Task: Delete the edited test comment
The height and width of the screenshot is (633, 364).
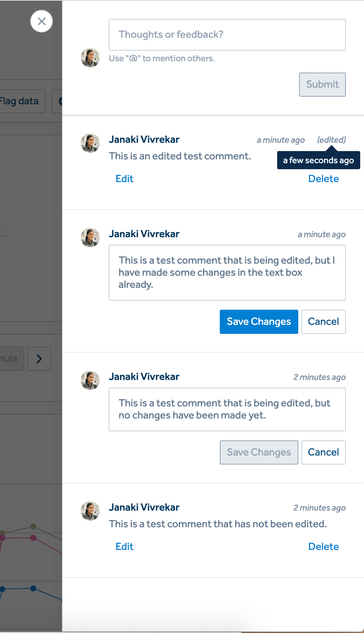Action: (x=323, y=179)
